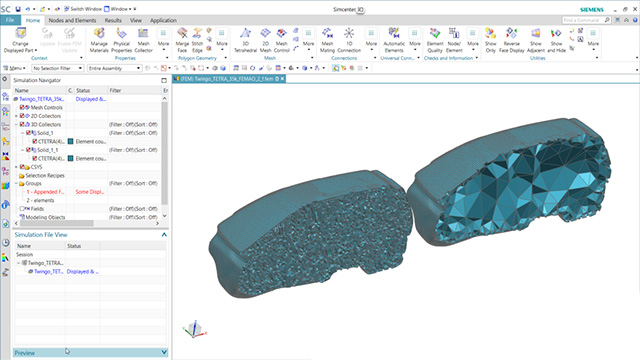This screenshot has height=360, width=640.
Task: Toggle the Solid_1 collector checkbox
Action: (29, 133)
